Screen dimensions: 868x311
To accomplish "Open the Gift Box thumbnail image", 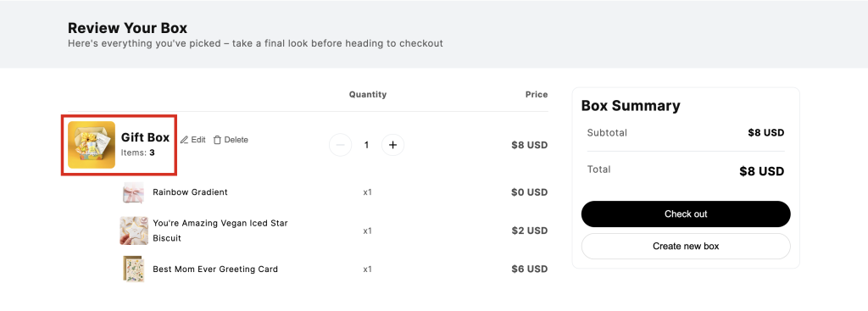I will [92, 145].
